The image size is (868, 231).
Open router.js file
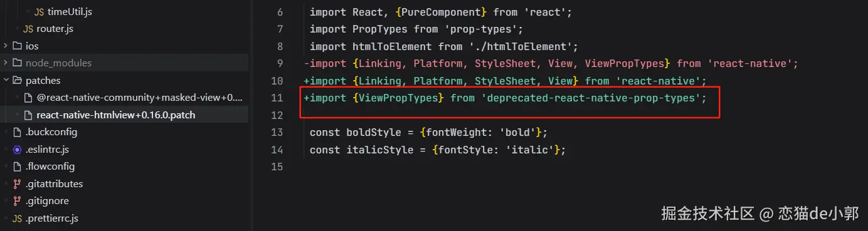click(x=55, y=29)
